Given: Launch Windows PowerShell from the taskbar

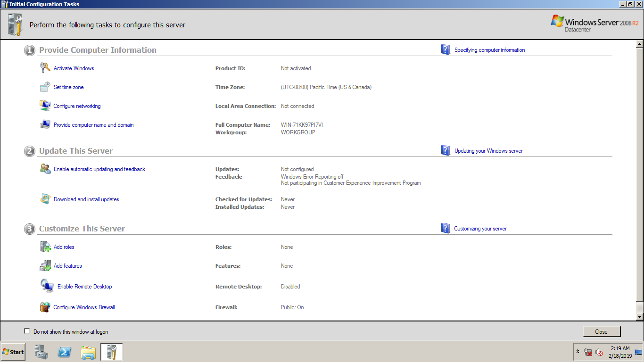Looking at the screenshot, I should tap(65, 352).
